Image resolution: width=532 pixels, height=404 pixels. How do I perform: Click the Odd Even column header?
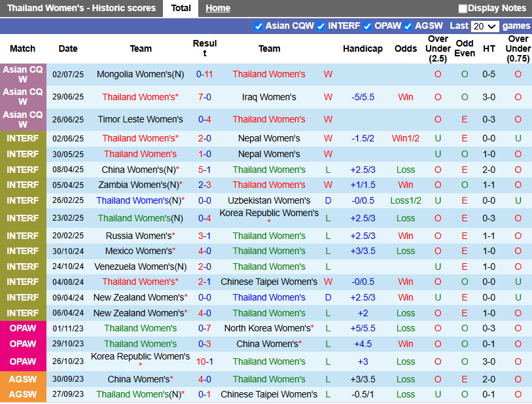(465, 48)
